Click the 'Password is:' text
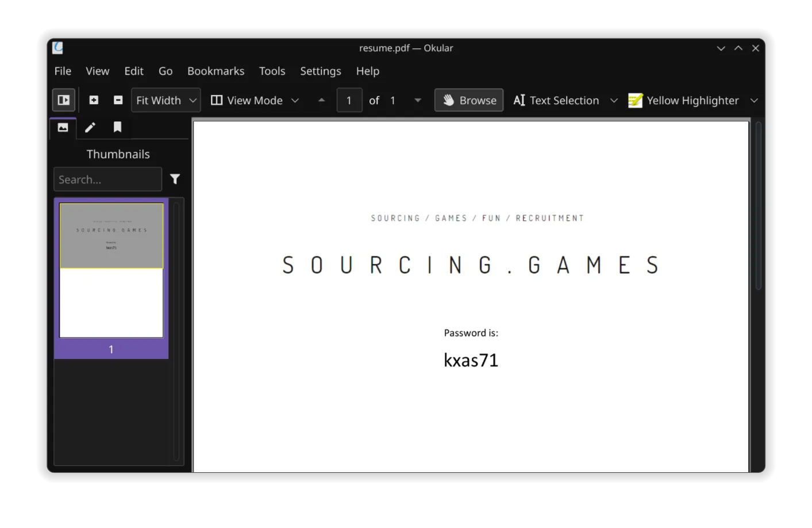 (x=471, y=333)
